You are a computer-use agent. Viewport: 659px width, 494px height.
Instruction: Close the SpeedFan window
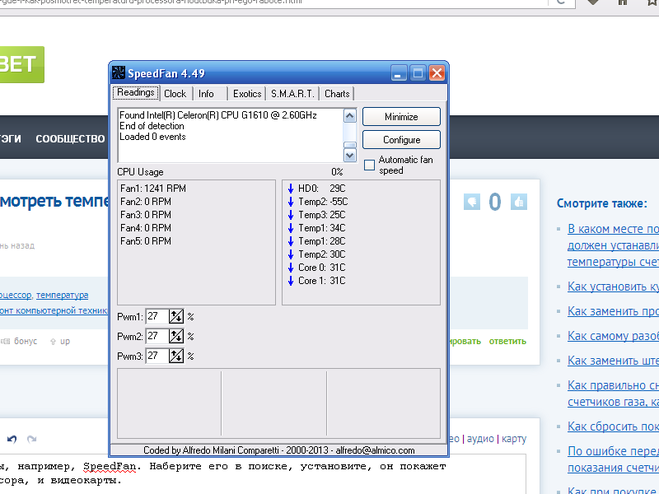click(x=437, y=73)
